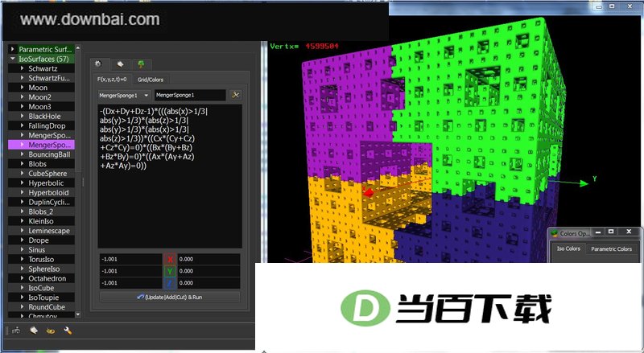
Task: Click the surface list scroll-down arrow
Action: point(78,314)
